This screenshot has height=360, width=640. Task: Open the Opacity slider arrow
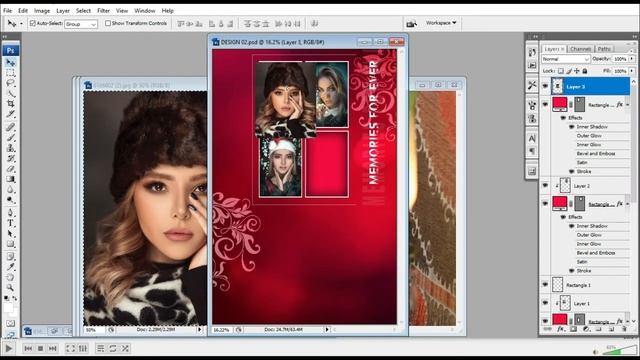tap(632, 59)
